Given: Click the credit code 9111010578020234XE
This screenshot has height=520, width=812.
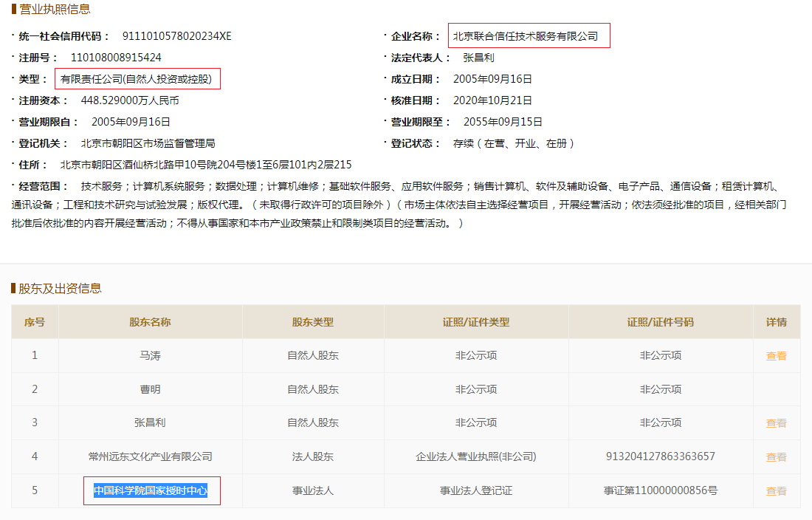Looking at the screenshot, I should pyautogui.click(x=176, y=36).
